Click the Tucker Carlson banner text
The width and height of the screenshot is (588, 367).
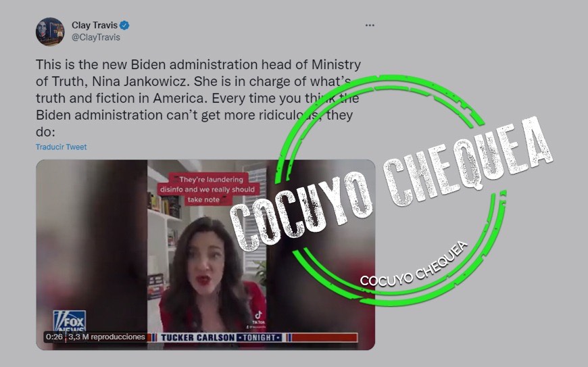(197, 337)
